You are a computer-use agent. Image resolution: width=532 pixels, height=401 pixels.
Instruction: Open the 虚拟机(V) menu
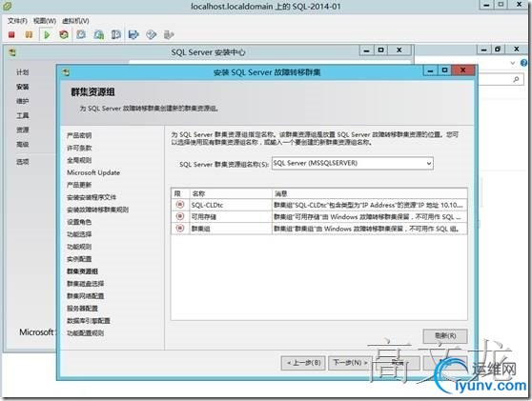(x=75, y=21)
